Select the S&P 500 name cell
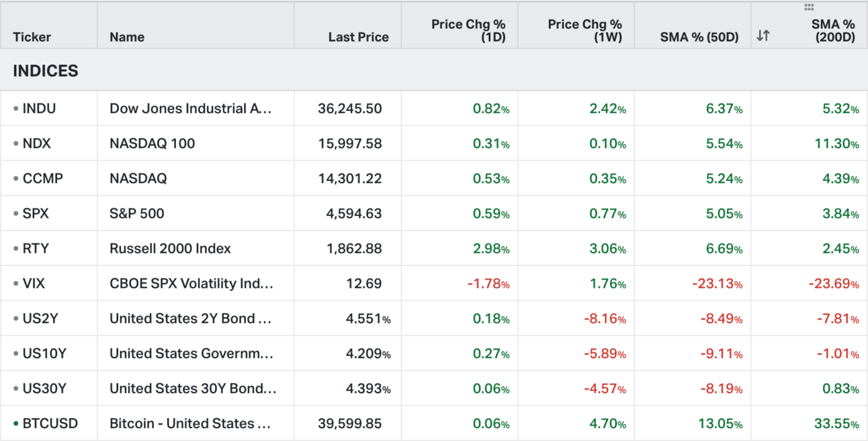The width and height of the screenshot is (868, 441). tap(196, 213)
